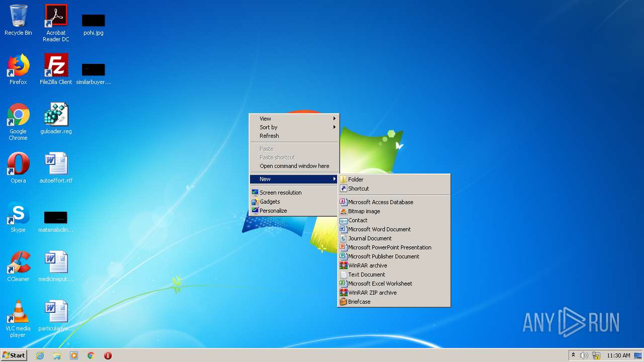The width and height of the screenshot is (644, 362).
Task: Select Google Chrome desktop shortcut
Action: point(18,122)
